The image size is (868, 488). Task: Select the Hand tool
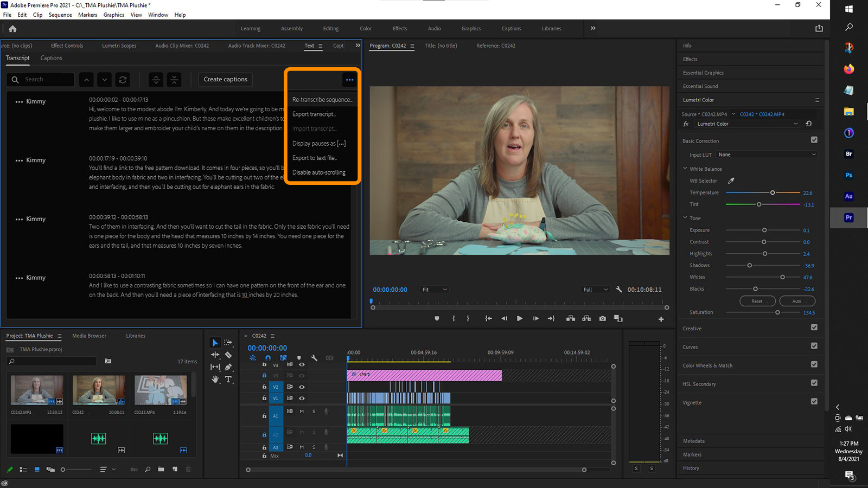(215, 380)
